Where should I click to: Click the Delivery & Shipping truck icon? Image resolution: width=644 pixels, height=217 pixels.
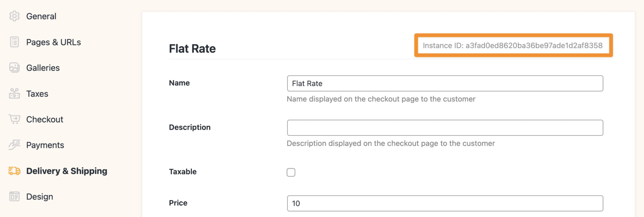click(14, 171)
